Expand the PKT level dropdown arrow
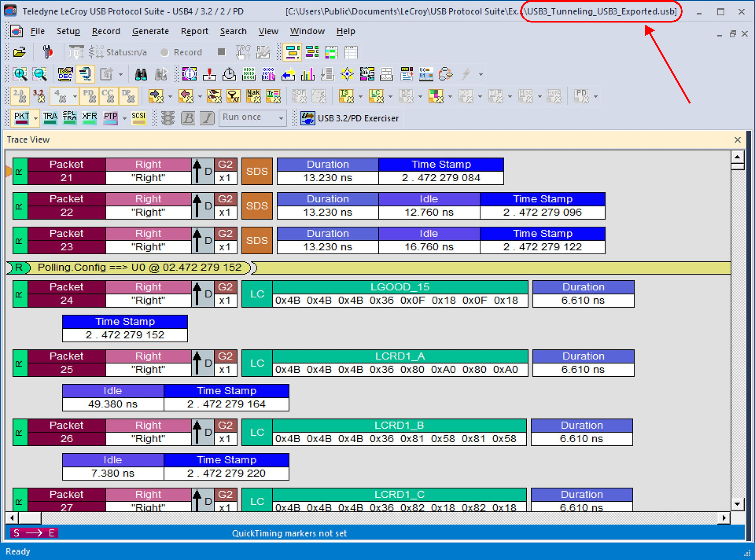The height and width of the screenshot is (560, 755). 36,118
